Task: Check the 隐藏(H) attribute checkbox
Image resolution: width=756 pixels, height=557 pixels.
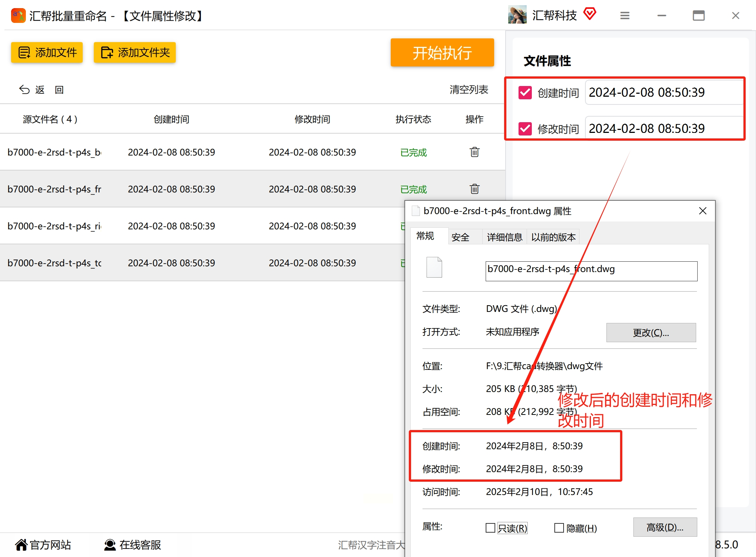Action: (x=559, y=528)
